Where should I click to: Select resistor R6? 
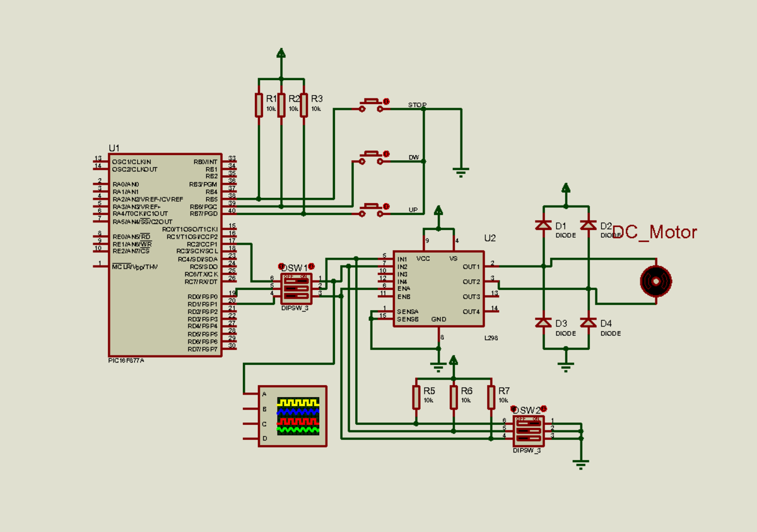pos(454,396)
